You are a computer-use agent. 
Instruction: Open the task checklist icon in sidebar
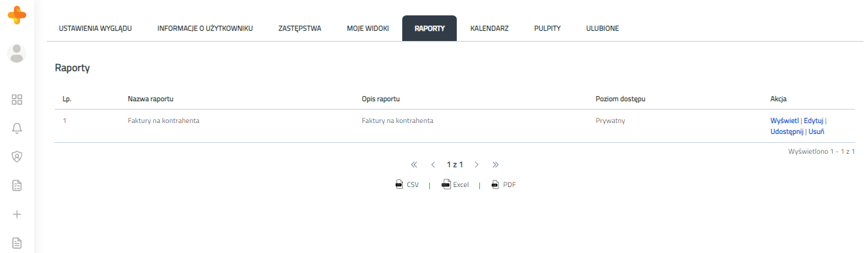pos(17,186)
